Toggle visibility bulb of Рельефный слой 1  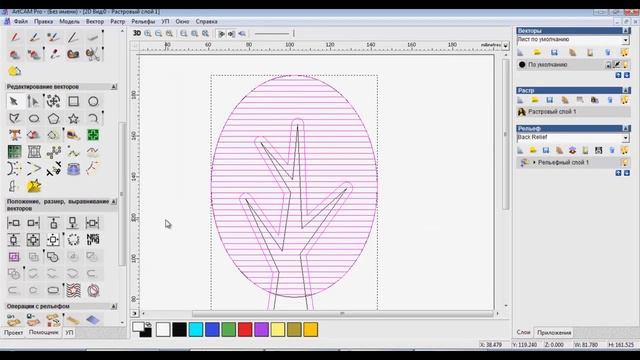(x=624, y=162)
